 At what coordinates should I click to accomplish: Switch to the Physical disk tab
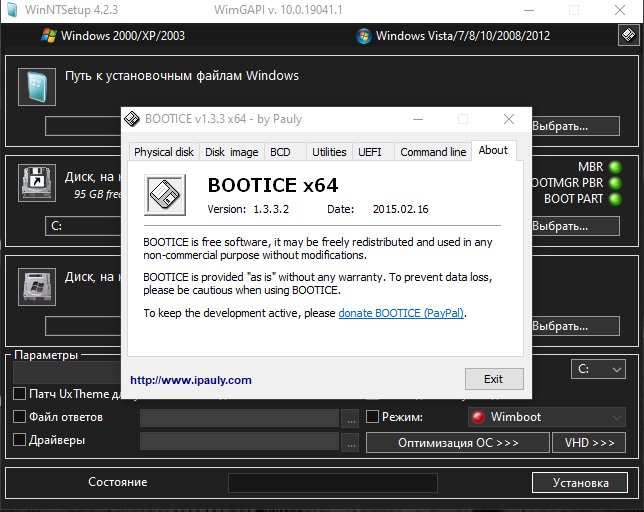click(x=164, y=152)
